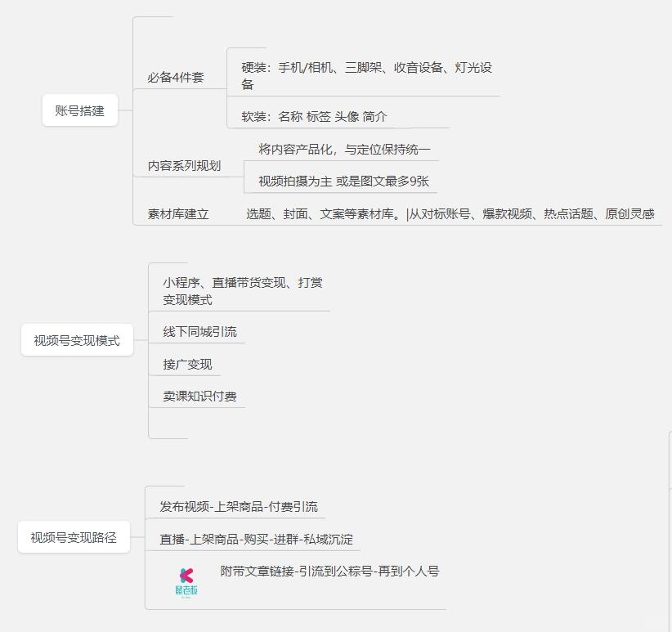Viewport: 672px width, 632px height.
Task: Select node 发布视频-上架商品-付费引流
Action: point(239,506)
